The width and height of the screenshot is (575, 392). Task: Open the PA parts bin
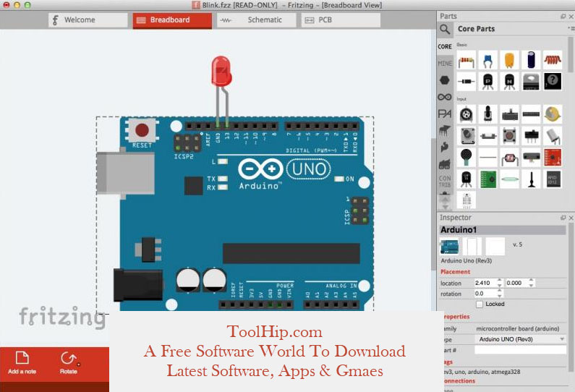click(445, 114)
